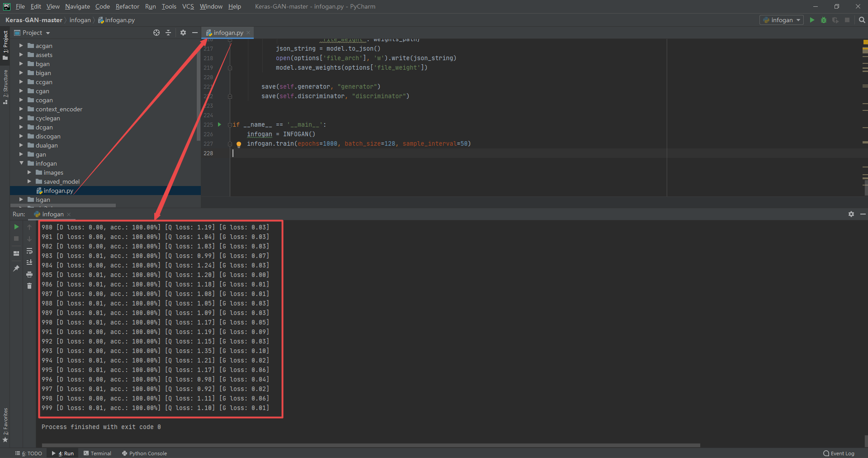The height and width of the screenshot is (458, 868).
Task: Collapse all in the Project panel
Action: click(168, 33)
